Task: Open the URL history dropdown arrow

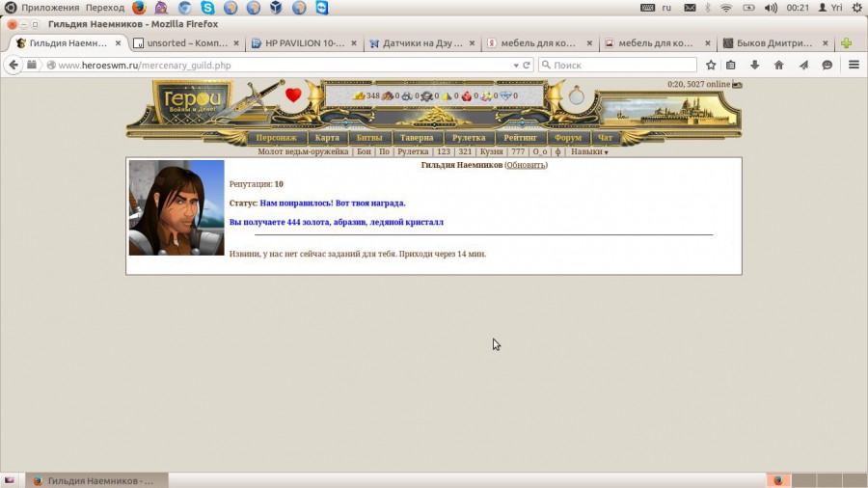Action: tap(514, 65)
